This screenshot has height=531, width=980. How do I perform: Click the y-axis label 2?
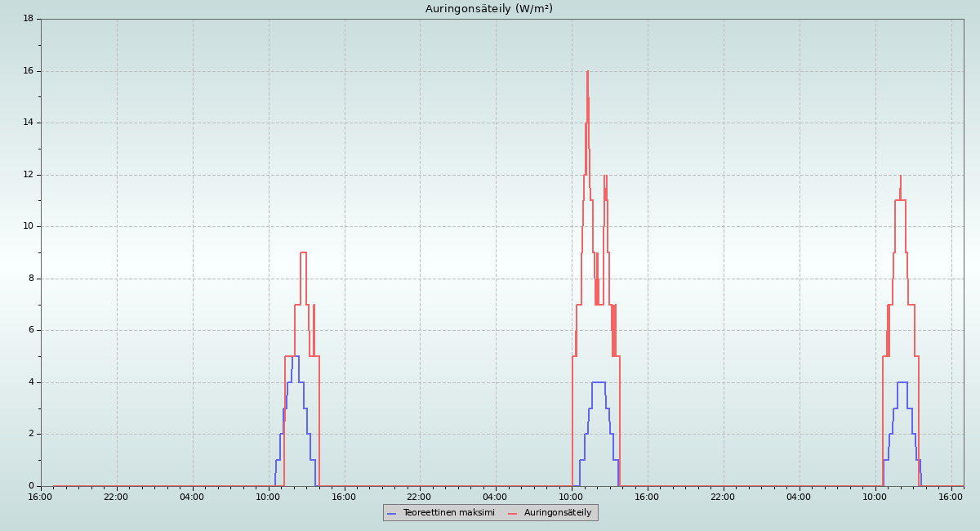[30, 434]
